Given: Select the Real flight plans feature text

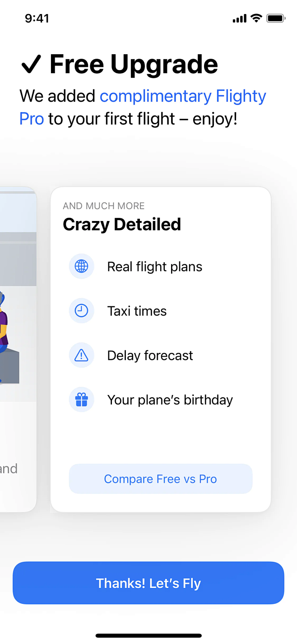Looking at the screenshot, I should click(x=154, y=267).
